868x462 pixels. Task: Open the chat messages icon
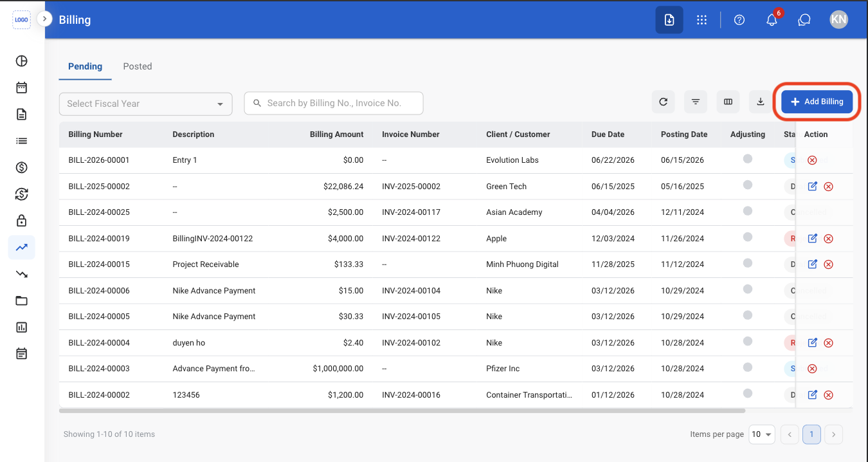[804, 20]
